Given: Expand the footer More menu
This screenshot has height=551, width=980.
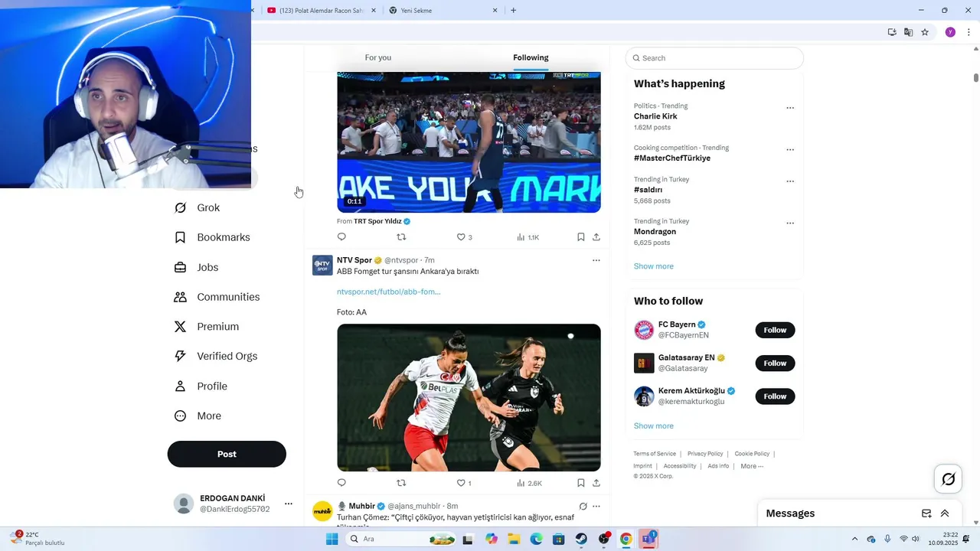Looking at the screenshot, I should (x=752, y=466).
